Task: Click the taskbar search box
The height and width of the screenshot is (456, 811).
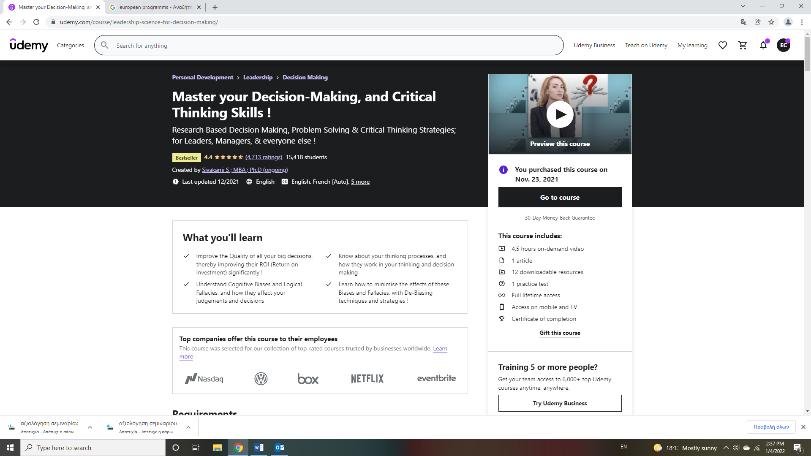Action: coord(93,448)
